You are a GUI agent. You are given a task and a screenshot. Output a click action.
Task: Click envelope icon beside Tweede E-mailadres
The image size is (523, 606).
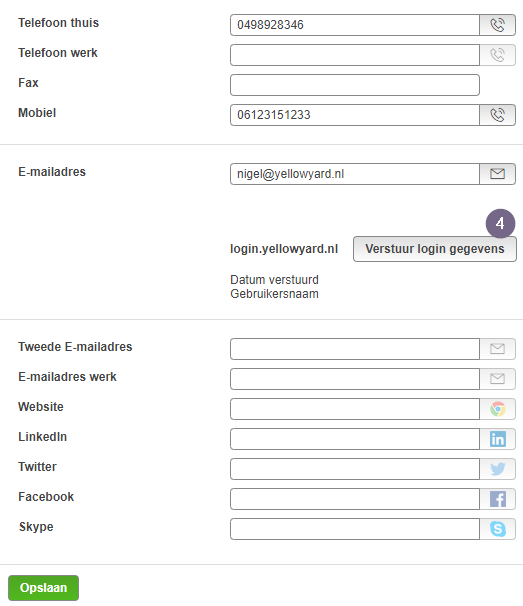(x=497, y=349)
